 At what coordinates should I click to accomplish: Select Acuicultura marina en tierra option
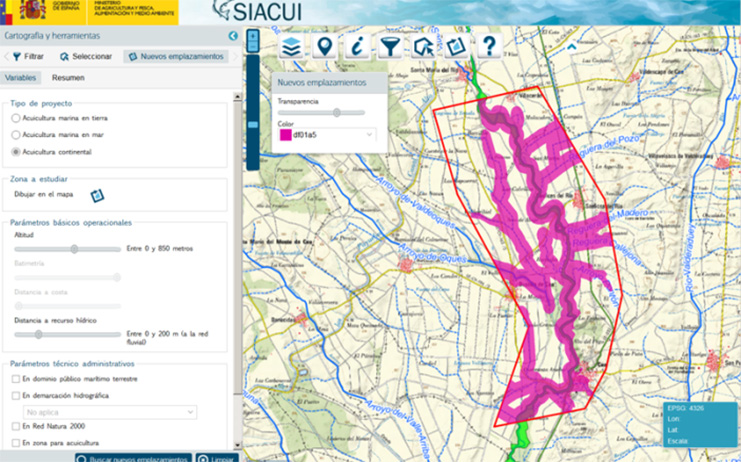(15, 119)
